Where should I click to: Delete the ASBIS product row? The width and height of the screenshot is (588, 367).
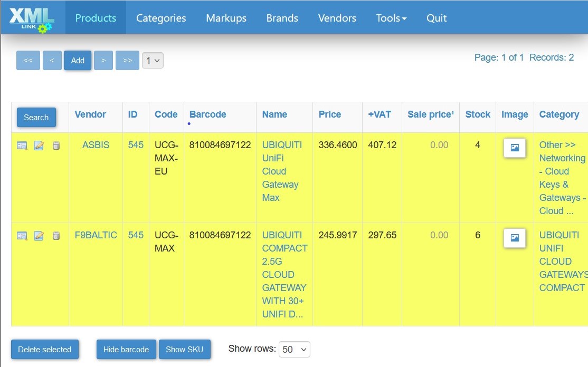56,146
